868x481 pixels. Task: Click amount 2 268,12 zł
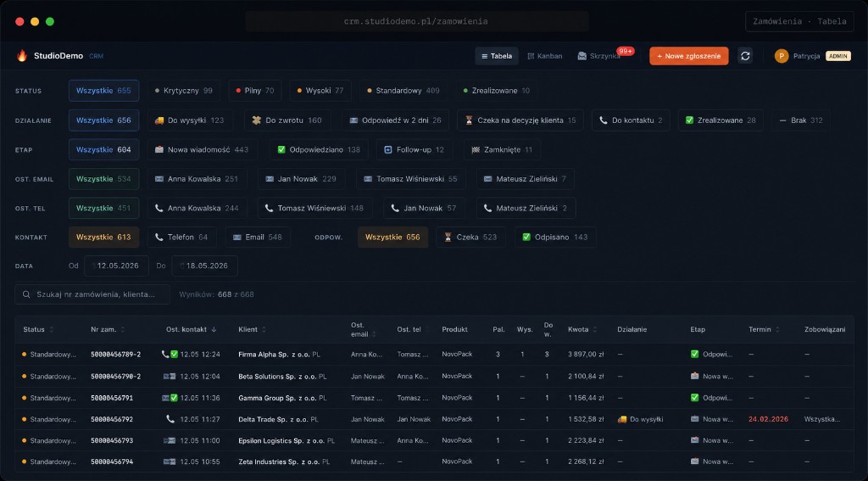(x=586, y=461)
